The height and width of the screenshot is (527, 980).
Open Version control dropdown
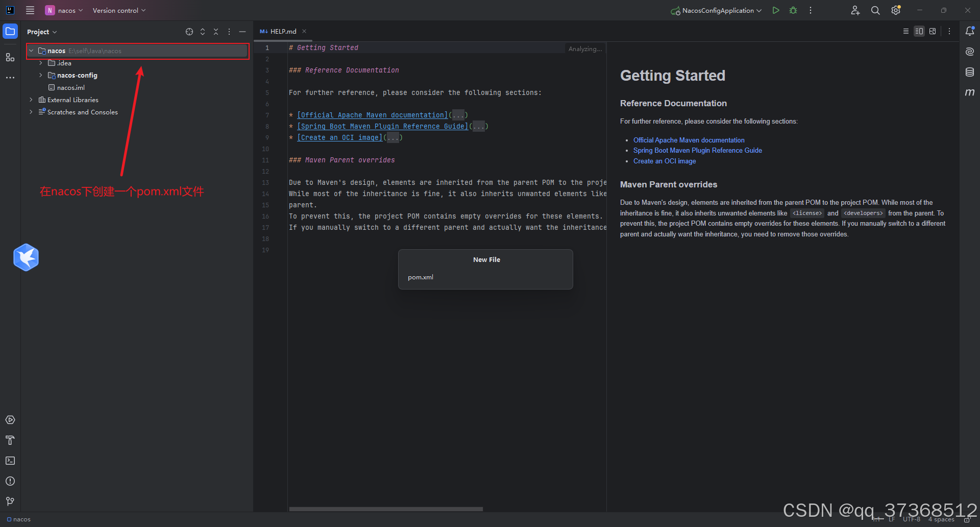119,10
